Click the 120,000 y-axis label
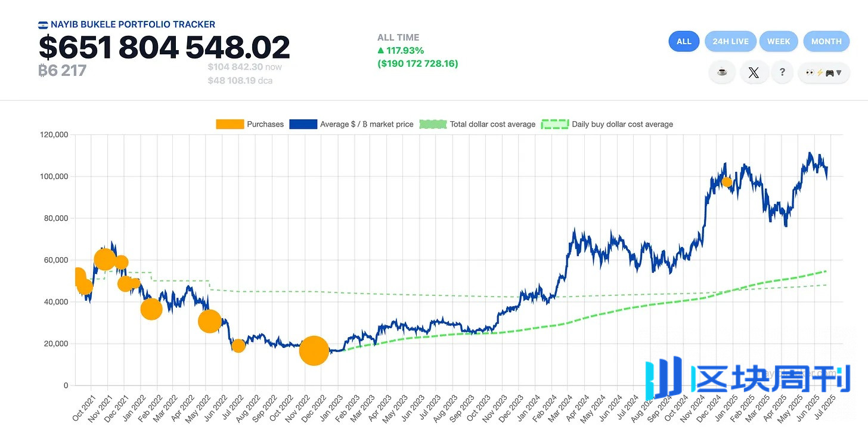This screenshot has height=432, width=868. click(53, 135)
